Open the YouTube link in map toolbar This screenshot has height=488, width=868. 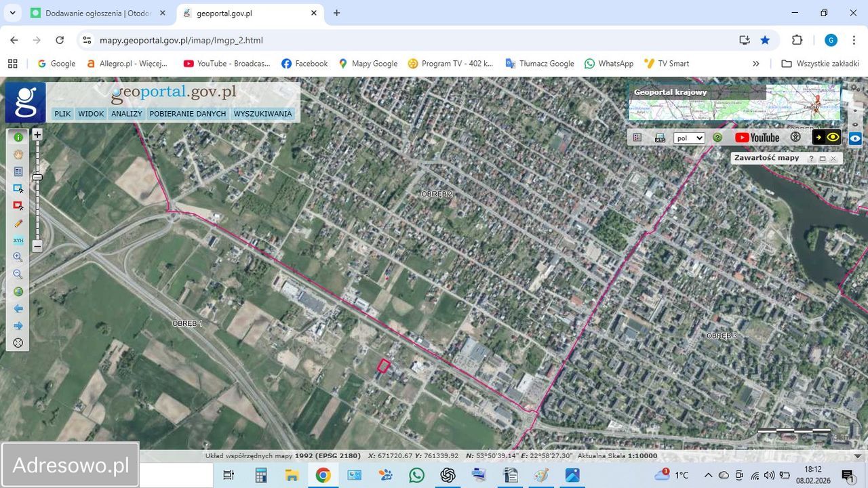[757, 138]
